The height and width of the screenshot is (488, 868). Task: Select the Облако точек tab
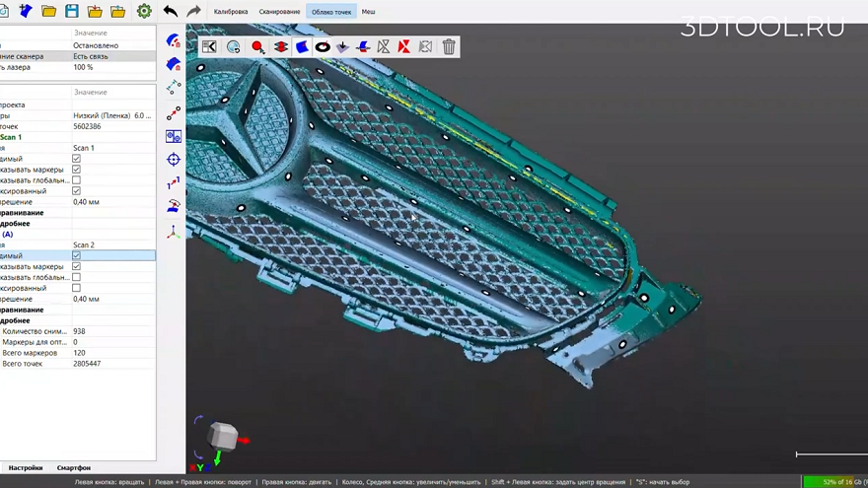(x=331, y=12)
